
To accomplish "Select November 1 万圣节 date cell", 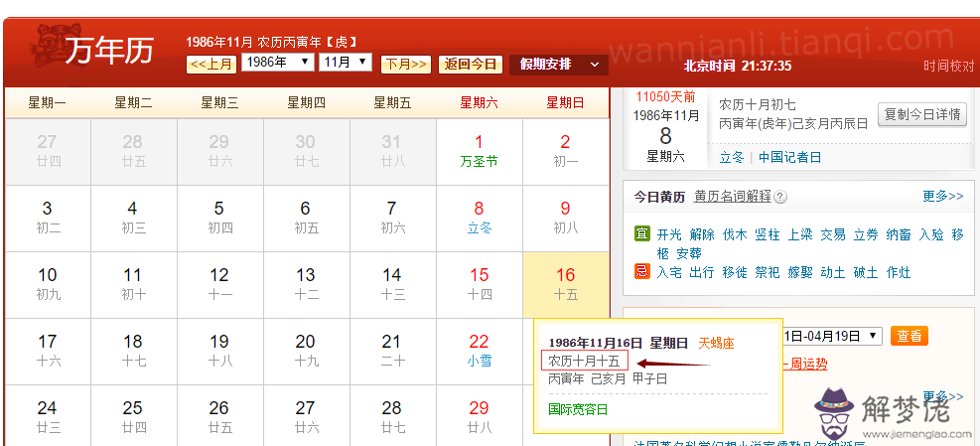I will click(479, 151).
